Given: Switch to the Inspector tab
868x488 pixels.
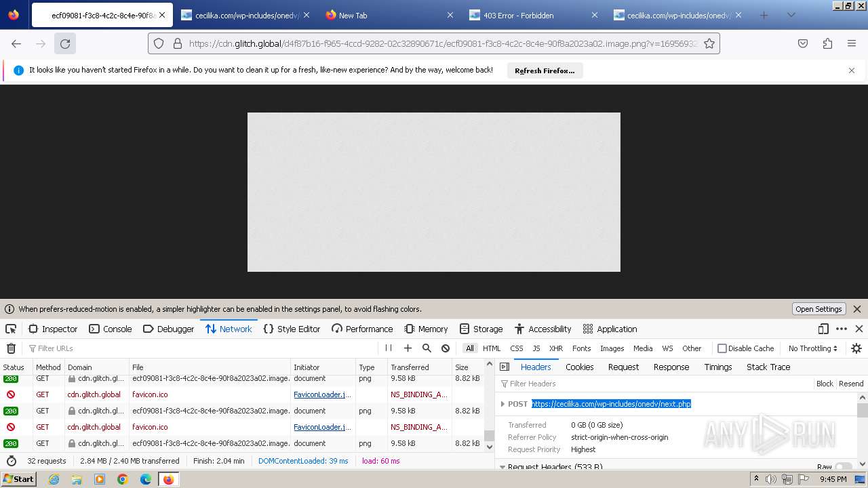Looking at the screenshot, I should [53, 329].
